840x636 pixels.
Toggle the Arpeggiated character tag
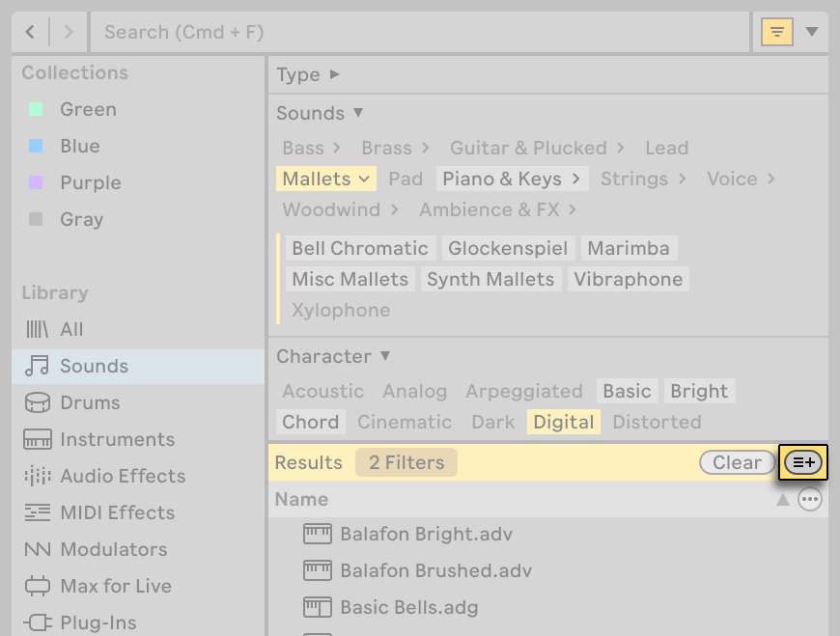tap(524, 391)
